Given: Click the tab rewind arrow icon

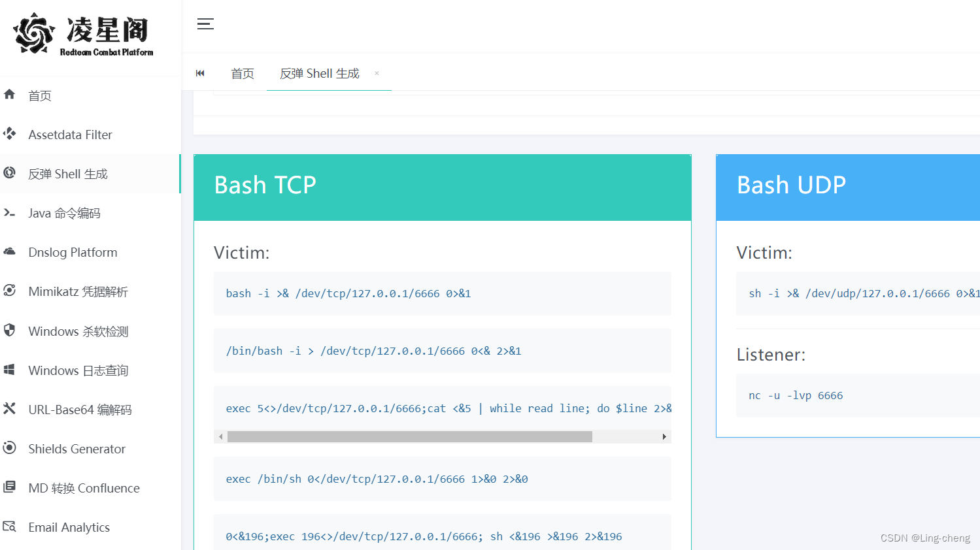Looking at the screenshot, I should pyautogui.click(x=200, y=73).
